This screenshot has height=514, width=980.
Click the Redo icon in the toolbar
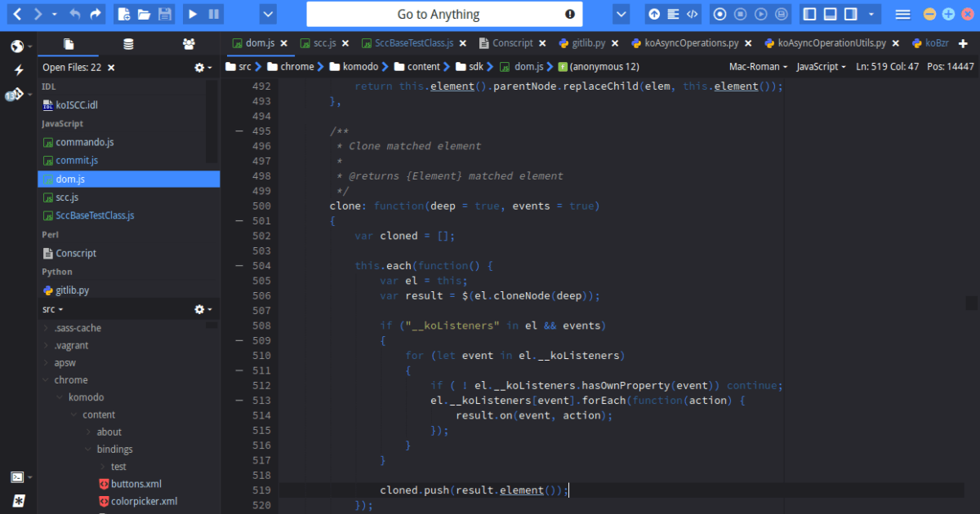coord(96,14)
